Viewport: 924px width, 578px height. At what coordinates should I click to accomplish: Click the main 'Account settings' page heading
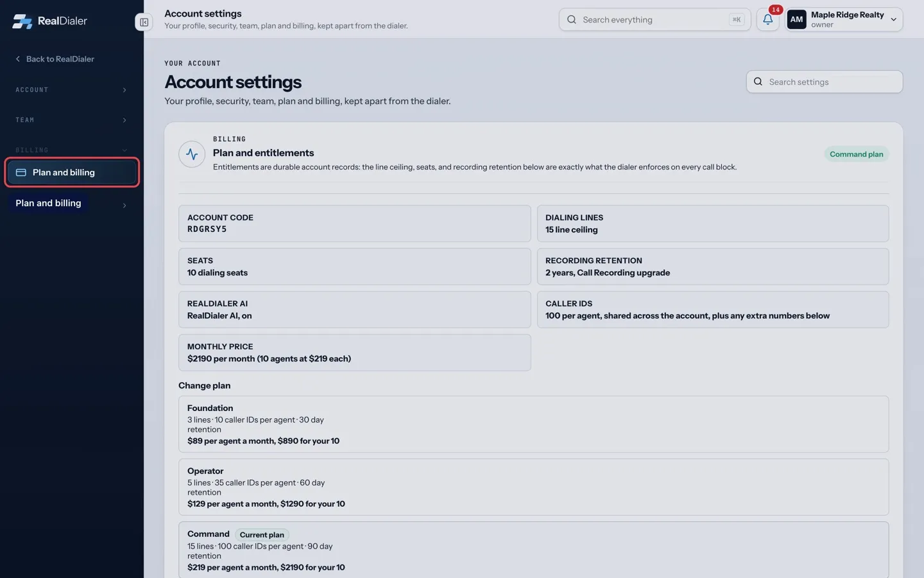(x=233, y=82)
